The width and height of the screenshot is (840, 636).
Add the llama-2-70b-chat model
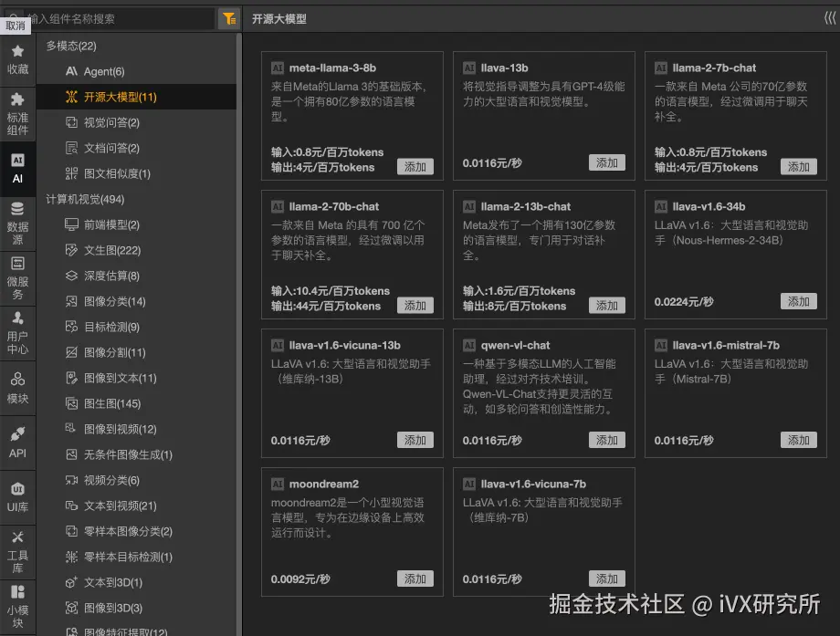(x=415, y=305)
